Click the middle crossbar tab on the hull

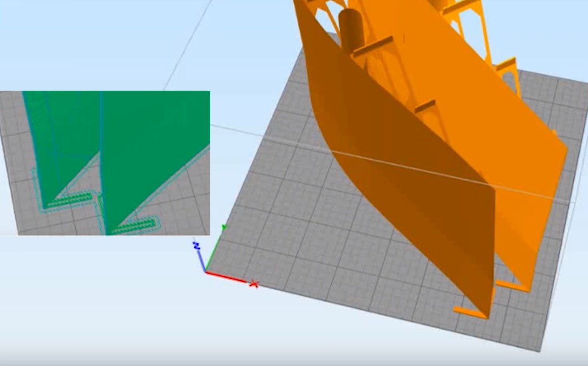pyautogui.click(x=425, y=106)
